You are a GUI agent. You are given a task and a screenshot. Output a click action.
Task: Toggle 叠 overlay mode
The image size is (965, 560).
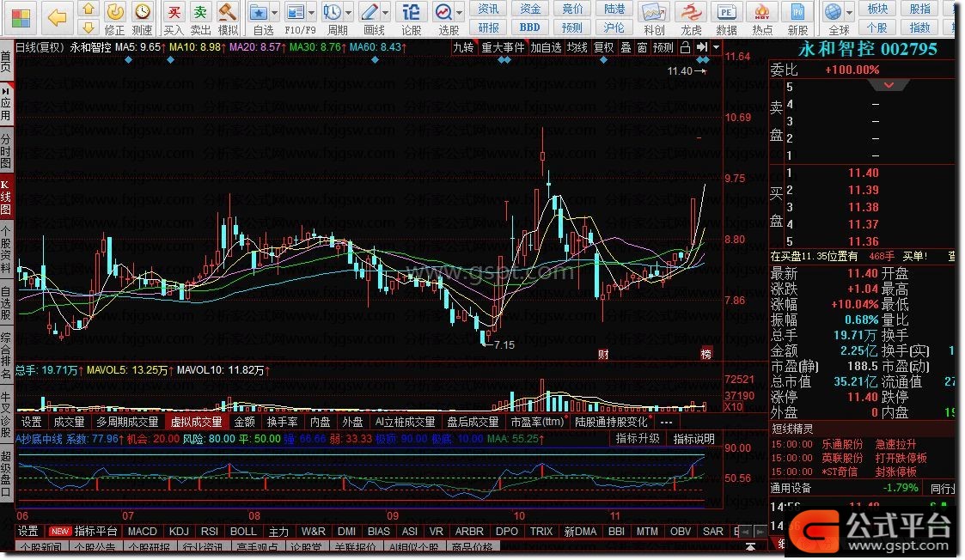(626, 47)
